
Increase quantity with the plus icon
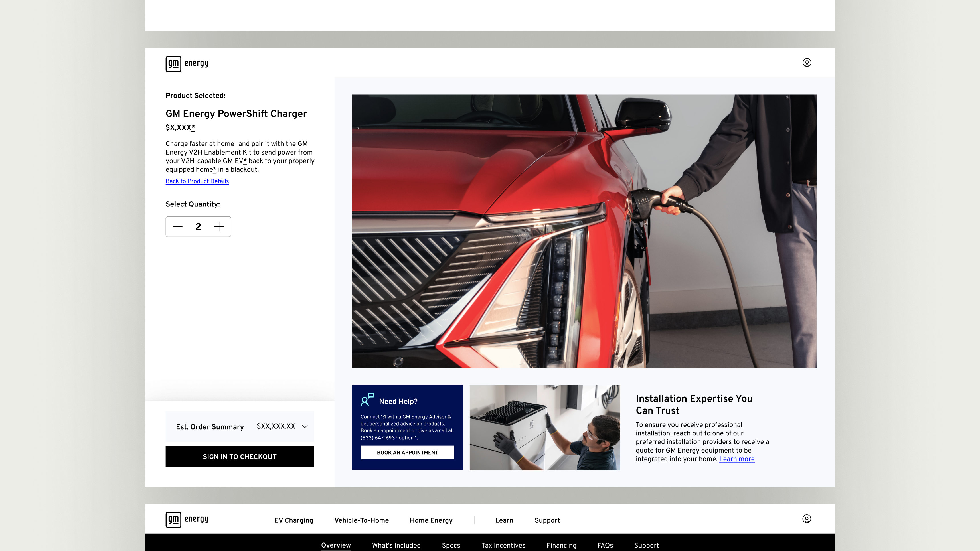click(219, 227)
